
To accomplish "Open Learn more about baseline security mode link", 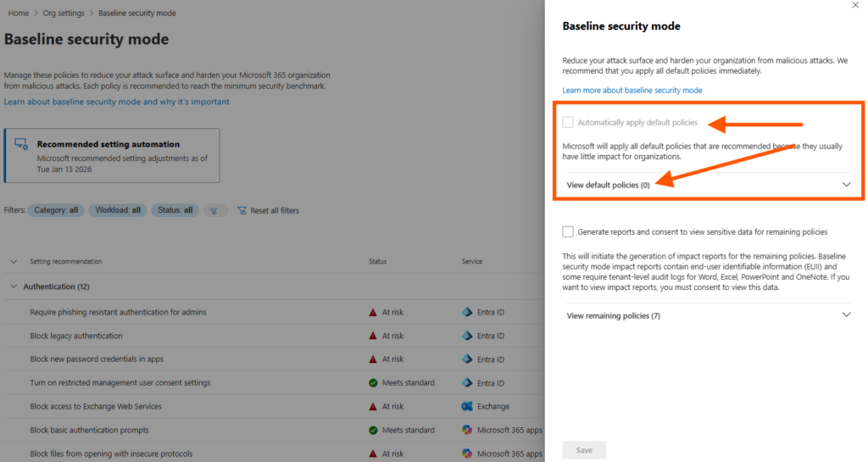I will click(632, 90).
